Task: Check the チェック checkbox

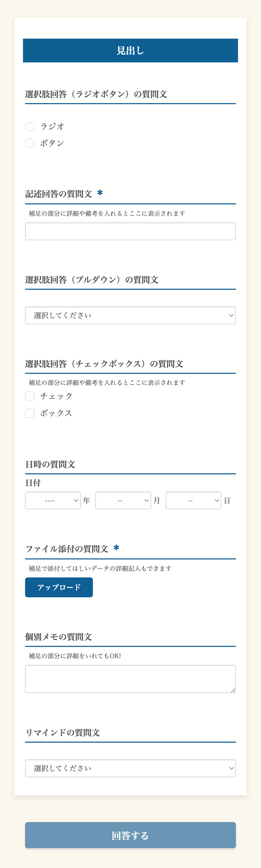Action: 30,396
